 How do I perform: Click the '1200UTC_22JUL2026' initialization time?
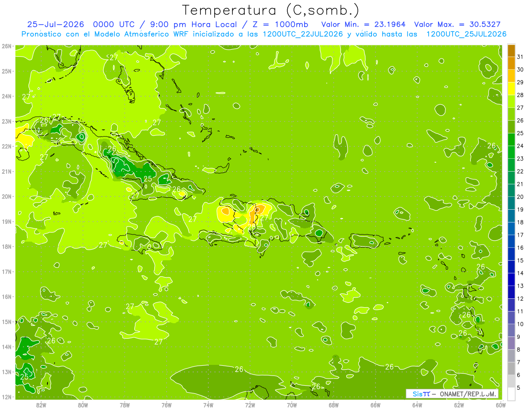pos(303,34)
